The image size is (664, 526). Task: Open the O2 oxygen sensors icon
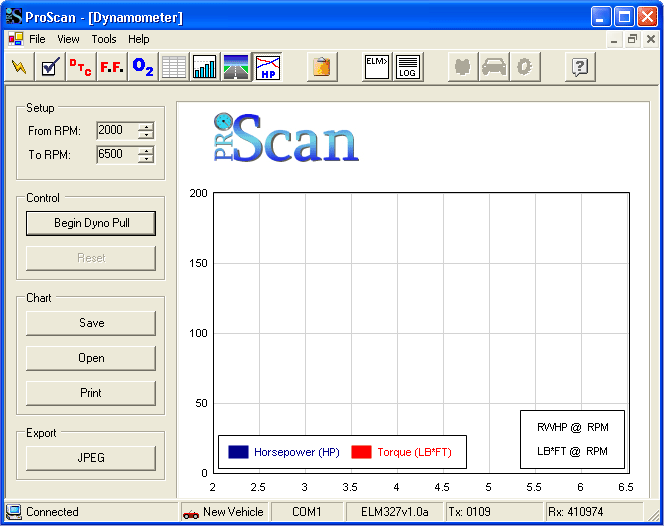point(143,67)
